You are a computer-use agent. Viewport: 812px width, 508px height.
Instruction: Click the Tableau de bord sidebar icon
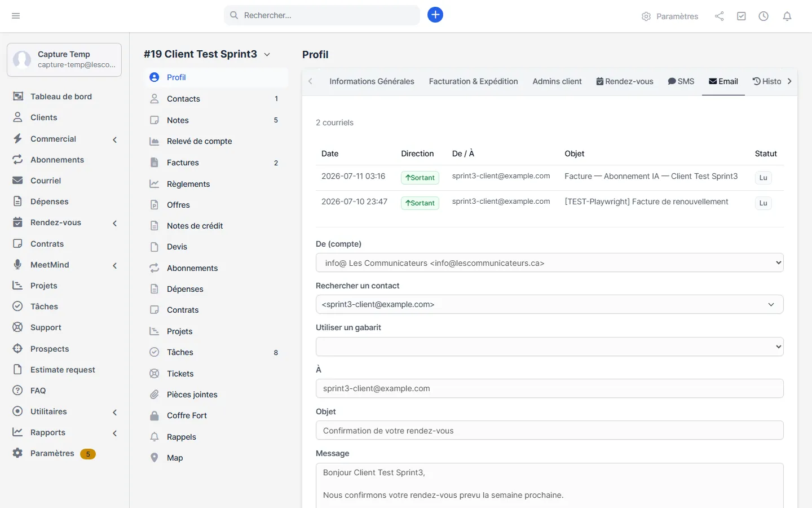point(18,97)
